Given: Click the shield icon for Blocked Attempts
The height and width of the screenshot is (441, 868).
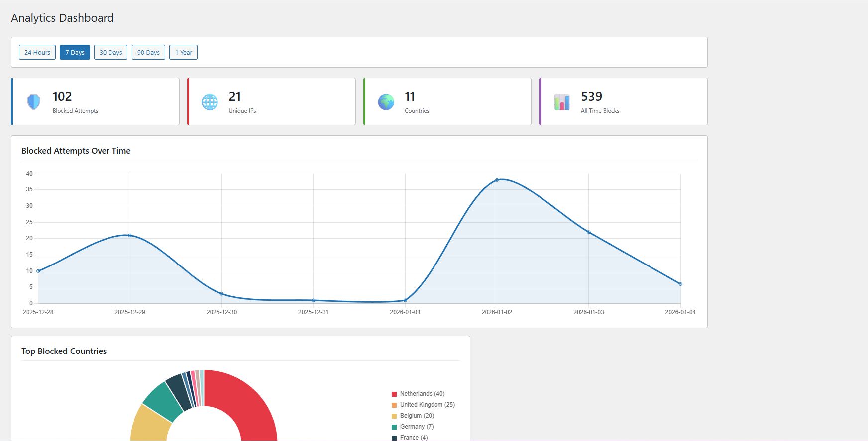Looking at the screenshot, I should 34,102.
